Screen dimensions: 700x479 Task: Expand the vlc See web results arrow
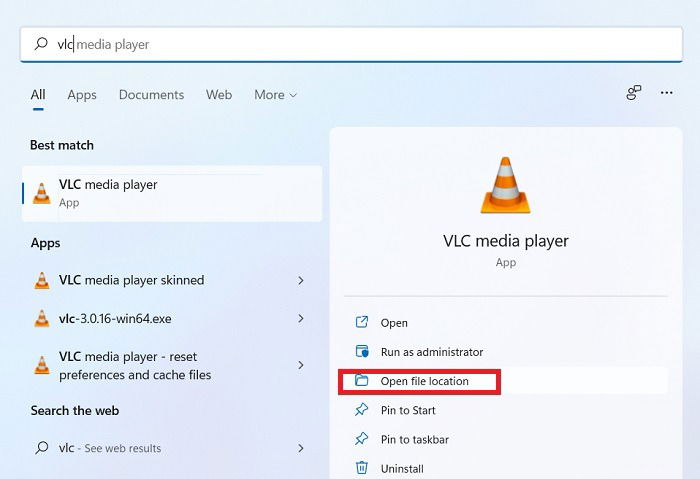(301, 448)
